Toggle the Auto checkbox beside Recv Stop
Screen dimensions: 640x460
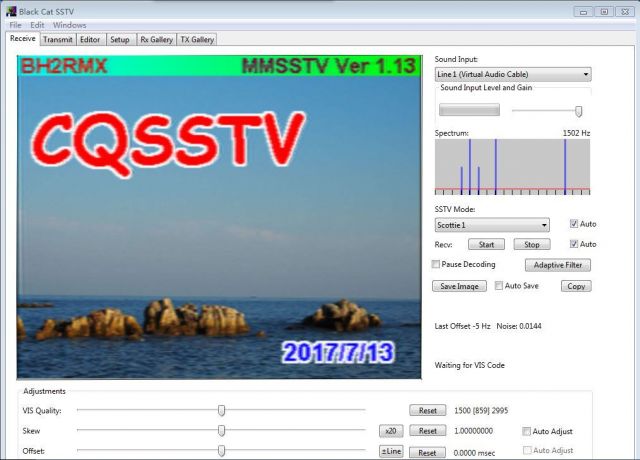pyautogui.click(x=574, y=244)
